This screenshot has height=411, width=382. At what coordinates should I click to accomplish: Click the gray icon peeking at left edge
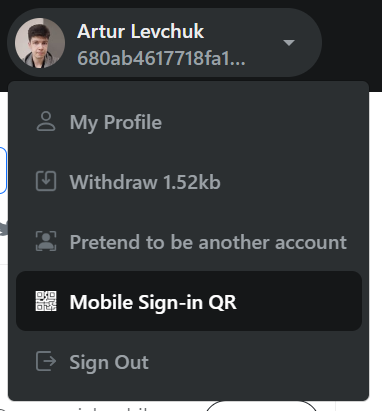pos(4,229)
